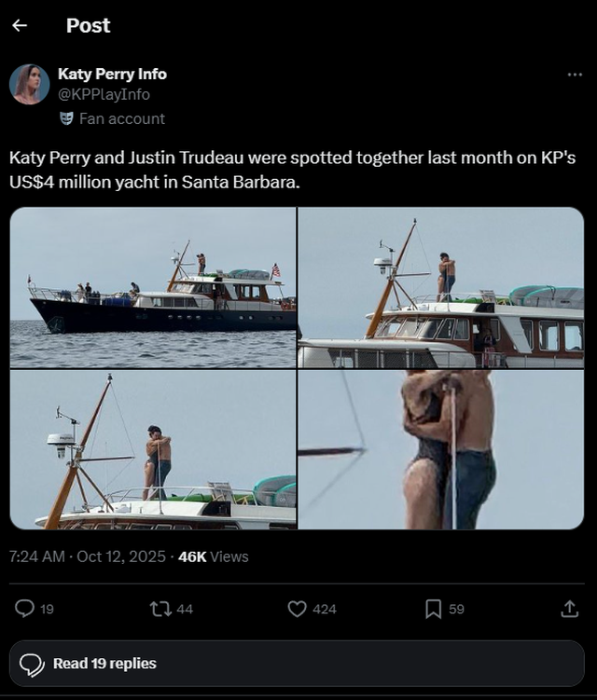Open the bottom-right close-up photo

(x=441, y=450)
